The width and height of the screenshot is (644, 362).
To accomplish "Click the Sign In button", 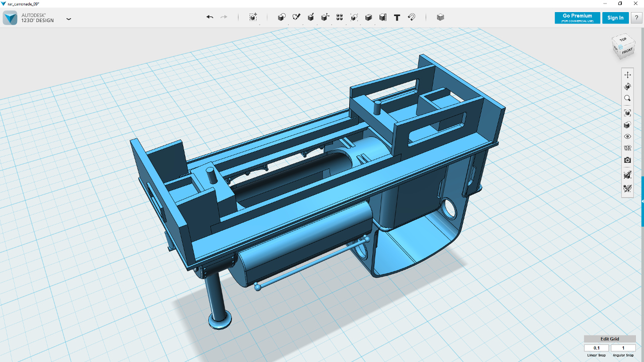I will pyautogui.click(x=615, y=18).
